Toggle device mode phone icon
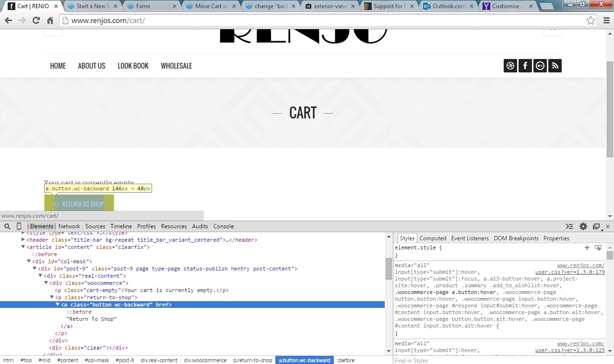Viewport: 614px width, 364px height. coord(19,226)
